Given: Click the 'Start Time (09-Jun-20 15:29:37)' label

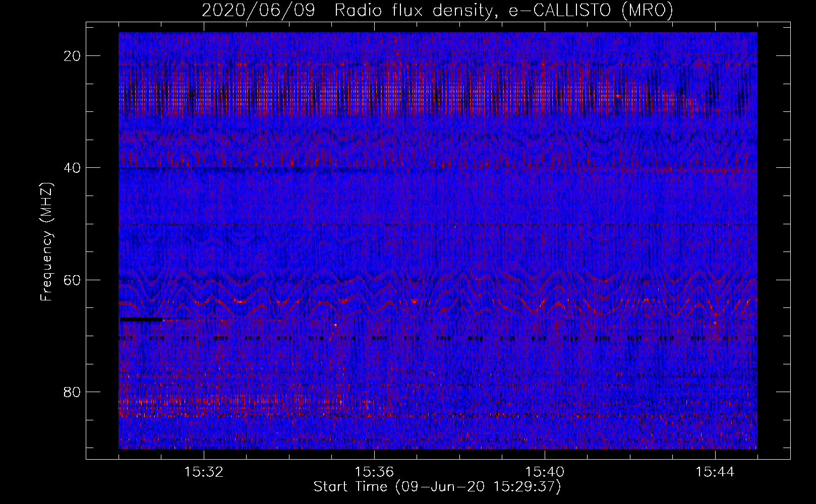Looking at the screenshot, I should pos(437,487).
